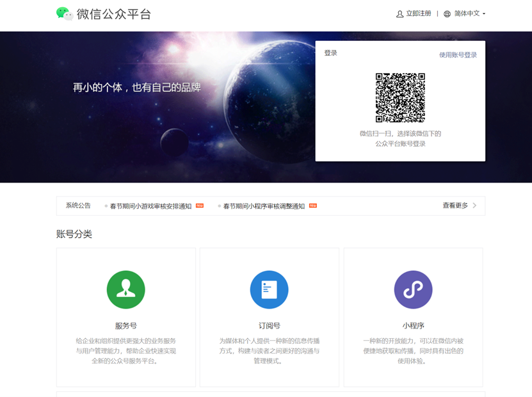Viewport: 532px width, 397px height.
Task: Click the new badge after the 小程序 notice
Action: point(313,206)
